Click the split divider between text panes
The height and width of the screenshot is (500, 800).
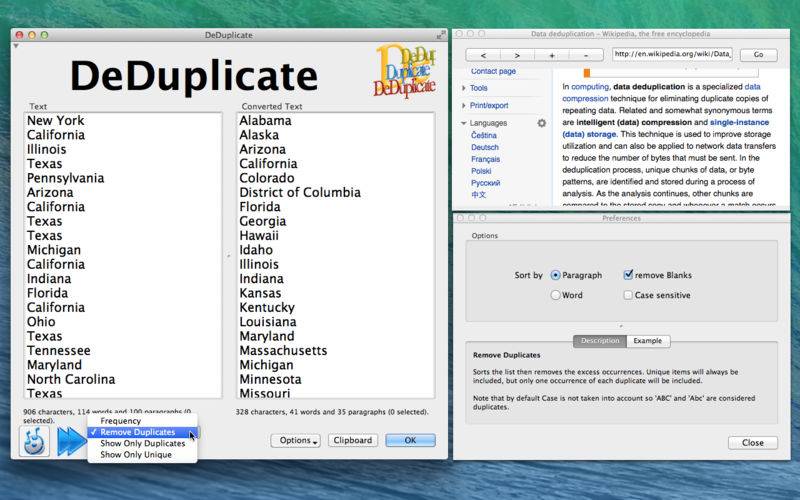click(x=229, y=256)
